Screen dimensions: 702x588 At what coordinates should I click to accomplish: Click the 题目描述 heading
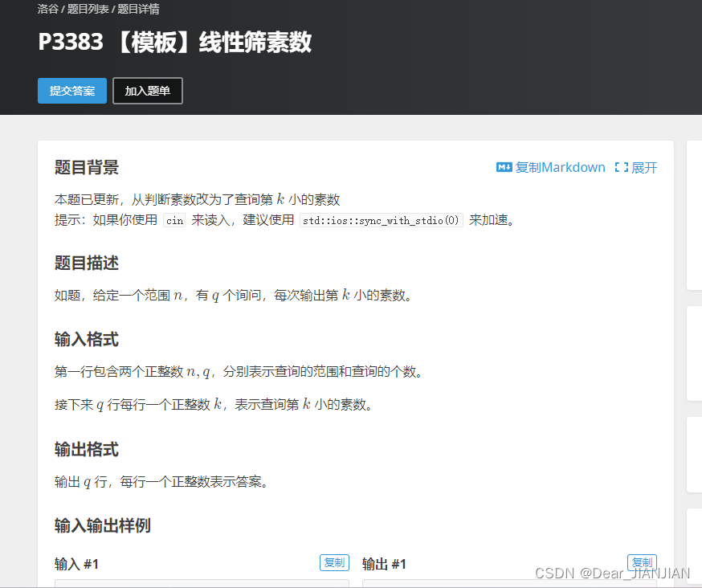coord(87,263)
